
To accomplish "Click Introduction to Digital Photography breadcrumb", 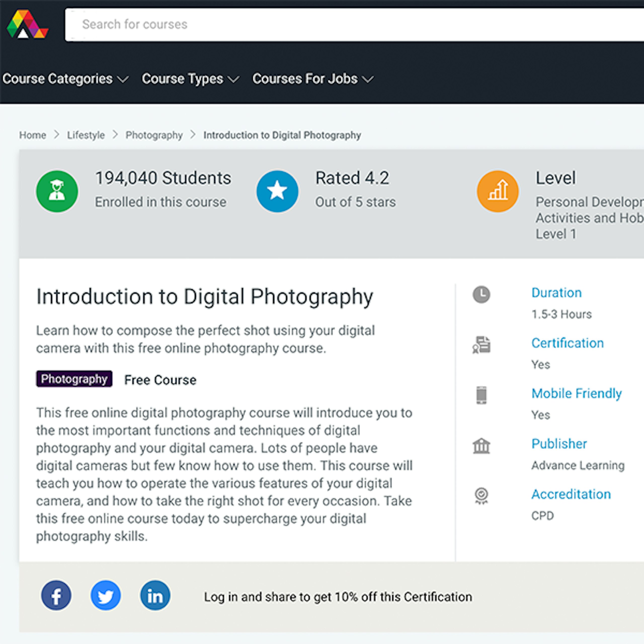I will [282, 135].
